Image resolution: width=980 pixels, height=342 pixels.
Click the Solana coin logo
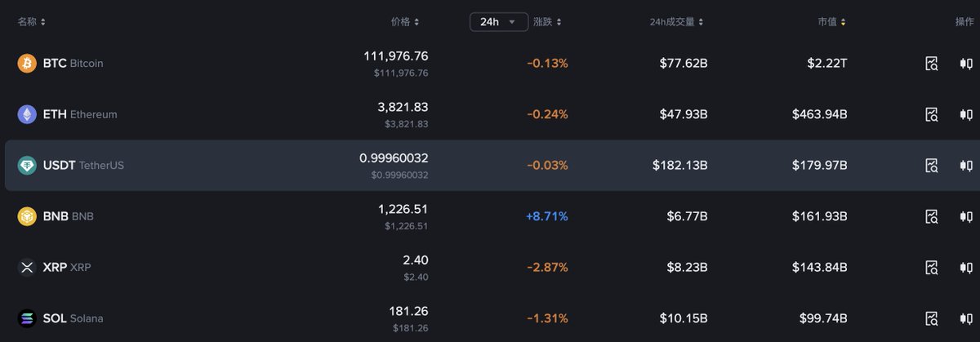27,318
